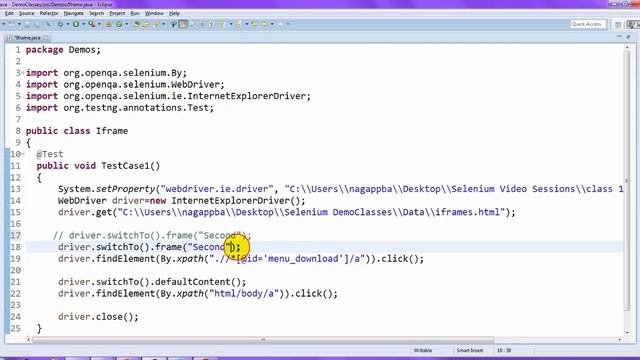Open the Window menu
The width and height of the screenshot is (640, 360).
click(154, 13)
